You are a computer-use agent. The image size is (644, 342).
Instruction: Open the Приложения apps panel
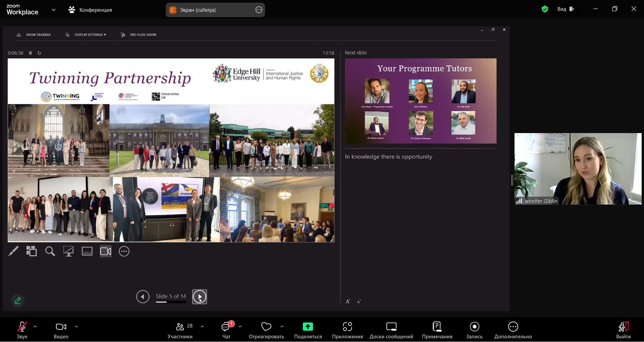click(x=347, y=330)
